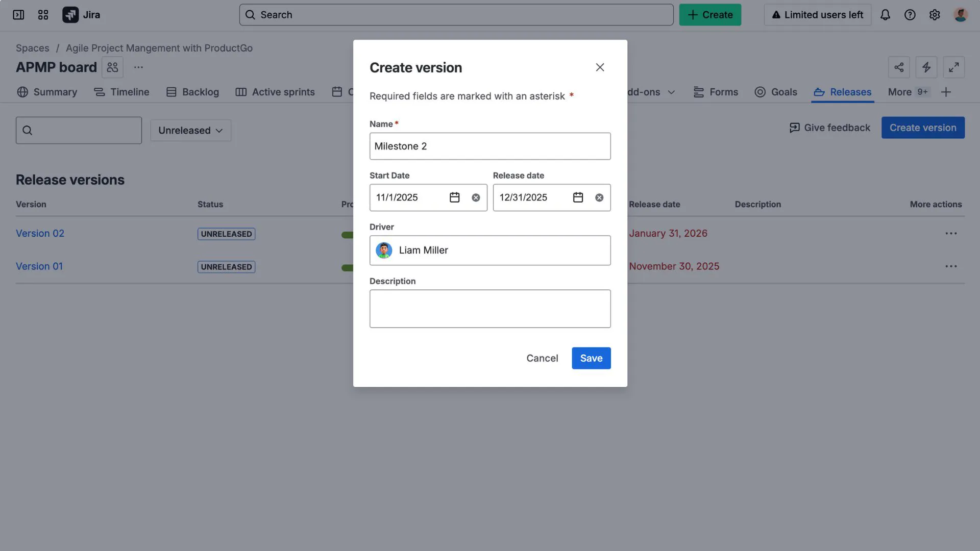Click Version 02 progress bar
This screenshot has height=551, width=980.
(x=347, y=236)
